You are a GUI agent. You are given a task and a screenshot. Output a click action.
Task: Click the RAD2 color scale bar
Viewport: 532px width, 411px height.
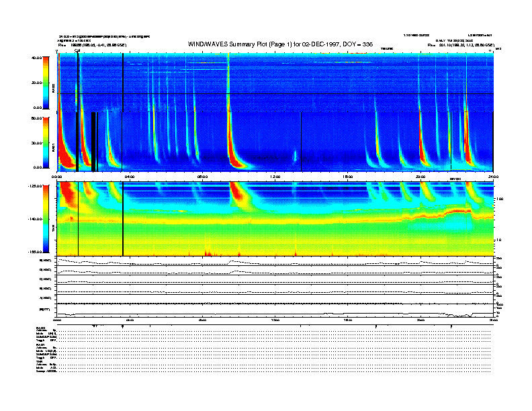[x=46, y=83]
